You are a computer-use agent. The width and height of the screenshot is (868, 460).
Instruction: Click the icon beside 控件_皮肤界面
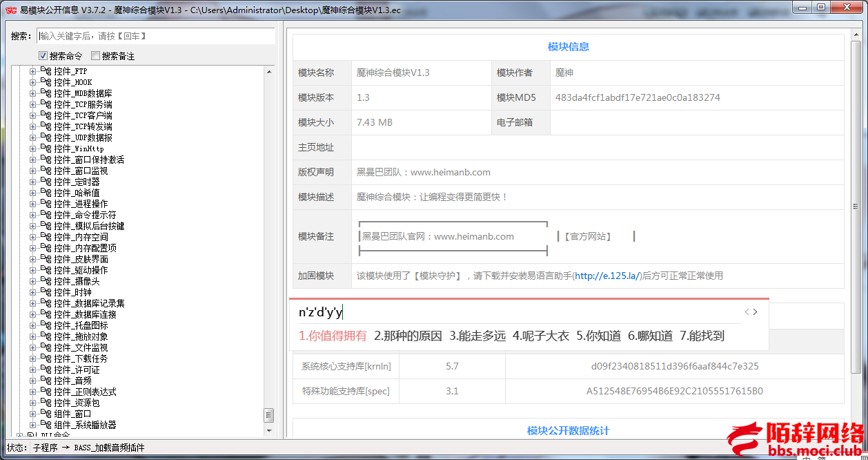click(x=46, y=259)
